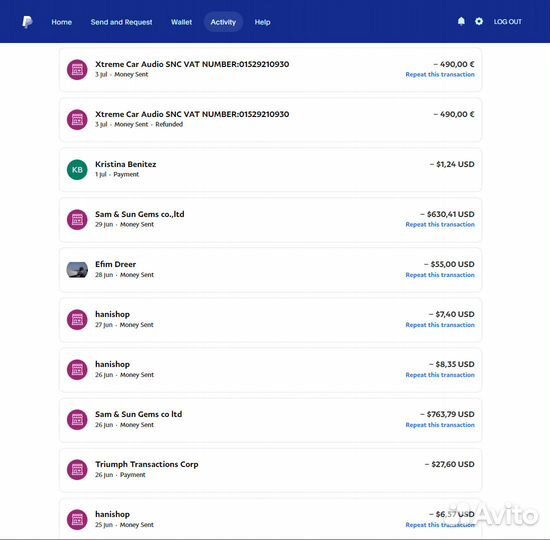Screen dimensions: 550x540
Task: Click the – $763,79 USD amount
Action: pyautogui.click(x=447, y=414)
